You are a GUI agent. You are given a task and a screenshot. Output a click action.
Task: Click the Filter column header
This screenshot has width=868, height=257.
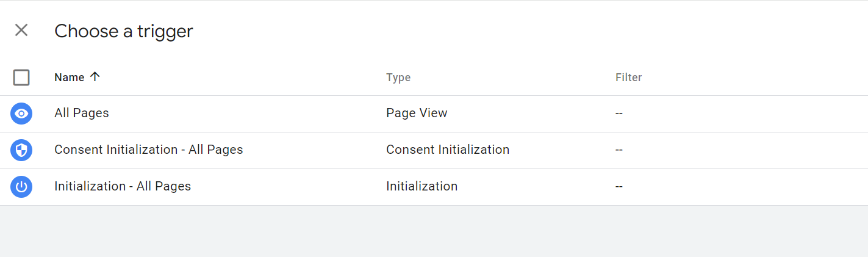click(628, 78)
